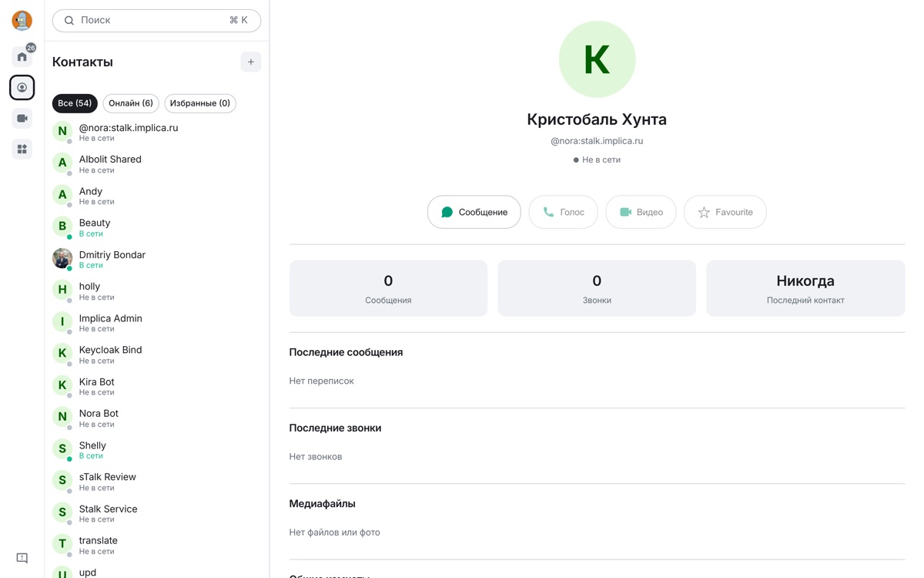Open the apps grid sidebar icon
The height and width of the screenshot is (578, 924).
click(x=22, y=149)
